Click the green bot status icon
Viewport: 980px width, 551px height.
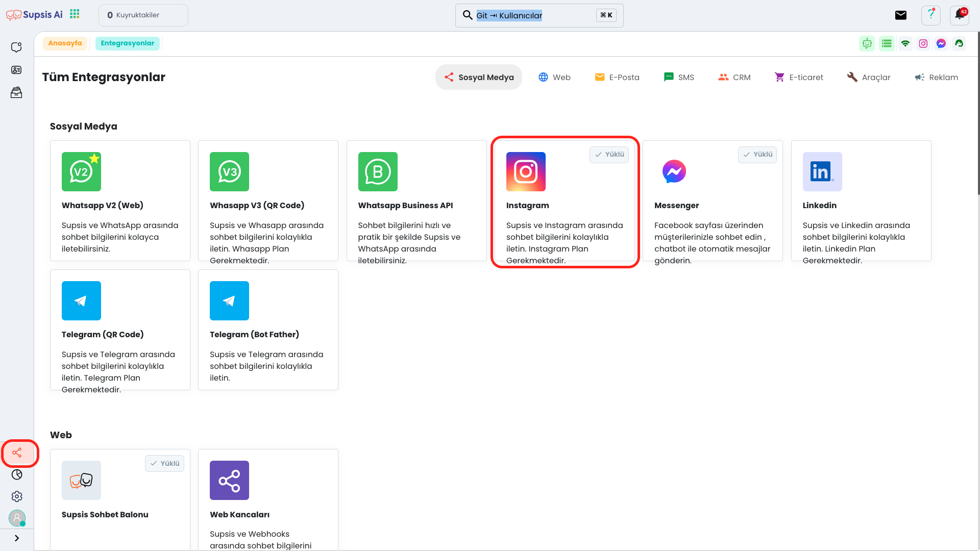[x=867, y=44]
